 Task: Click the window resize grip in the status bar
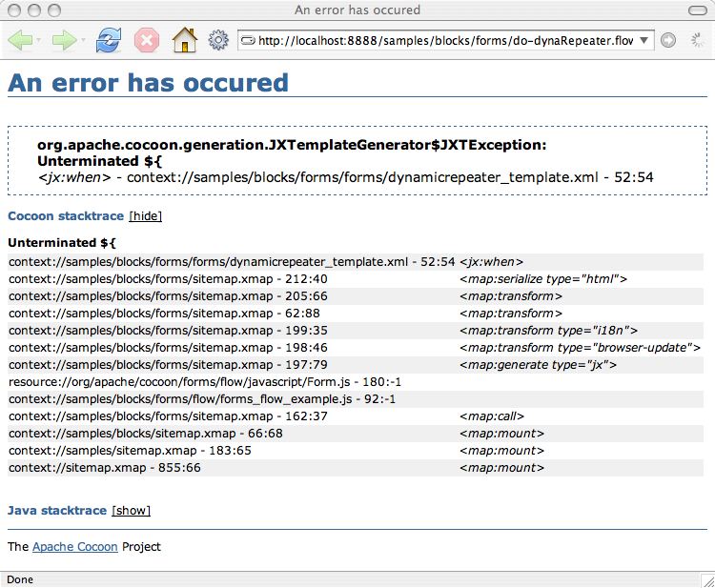tap(707, 580)
